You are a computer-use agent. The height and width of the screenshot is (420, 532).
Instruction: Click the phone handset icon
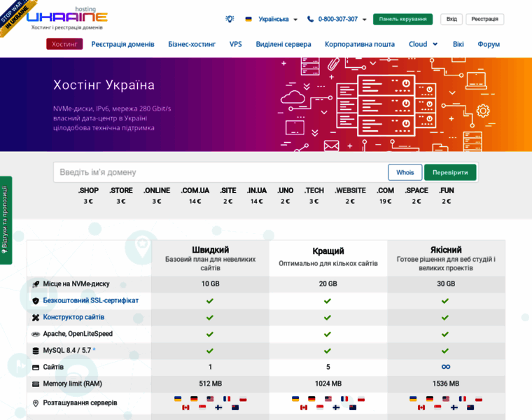pyautogui.click(x=310, y=20)
